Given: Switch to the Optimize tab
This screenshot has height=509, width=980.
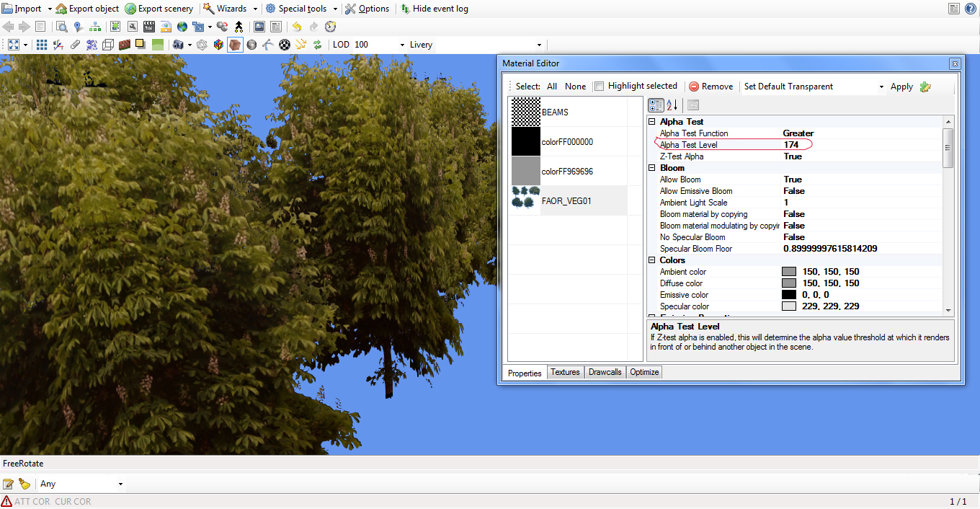Looking at the screenshot, I should (644, 373).
